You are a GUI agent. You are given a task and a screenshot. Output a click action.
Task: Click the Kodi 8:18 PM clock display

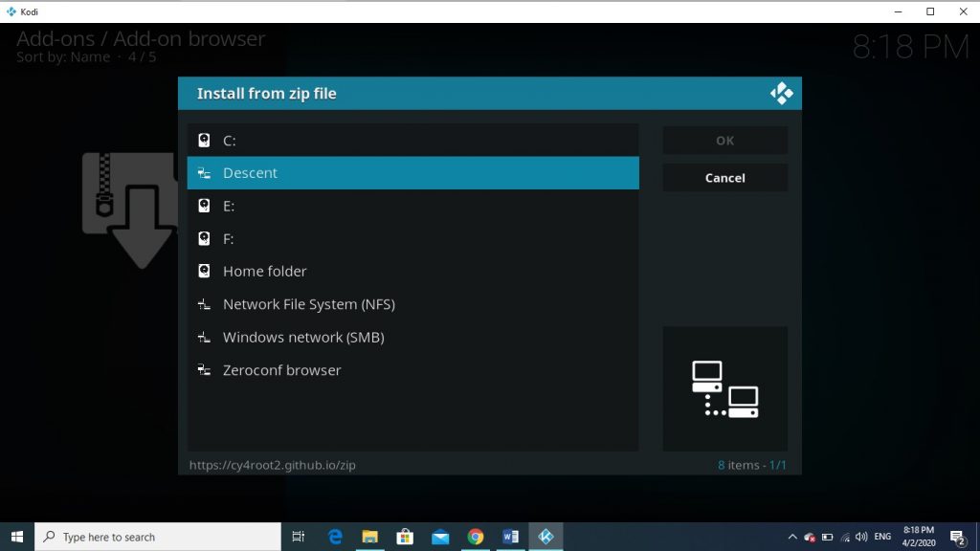(x=911, y=47)
